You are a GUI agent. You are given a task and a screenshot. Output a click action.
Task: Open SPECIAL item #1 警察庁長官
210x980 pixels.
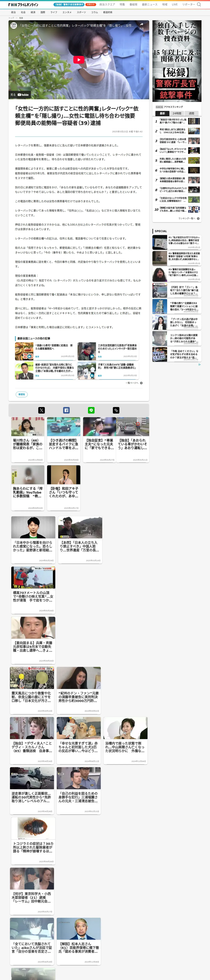[x=177, y=242]
